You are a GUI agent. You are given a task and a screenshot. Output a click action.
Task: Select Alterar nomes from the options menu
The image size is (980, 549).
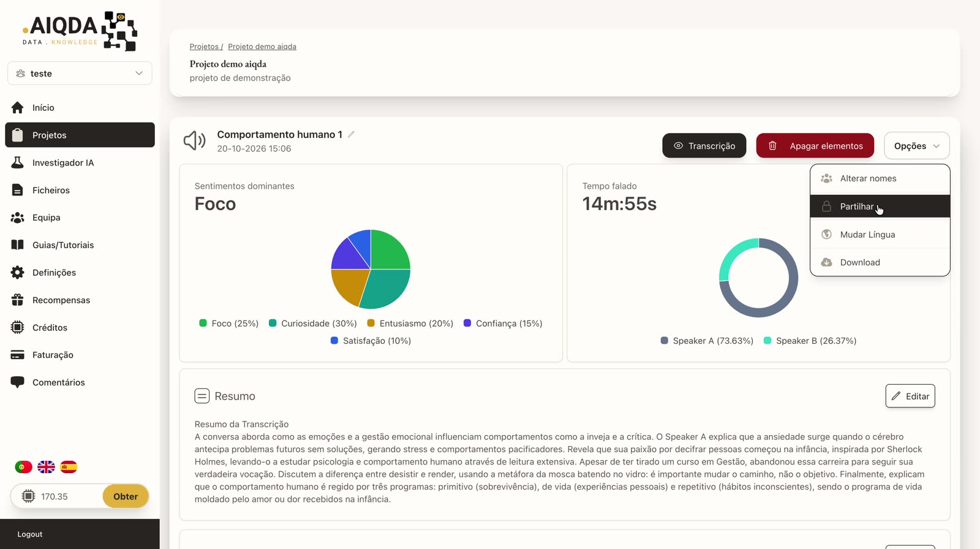880,178
